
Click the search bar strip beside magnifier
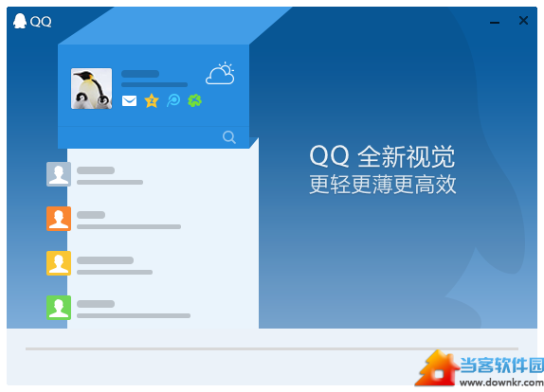coord(154,137)
